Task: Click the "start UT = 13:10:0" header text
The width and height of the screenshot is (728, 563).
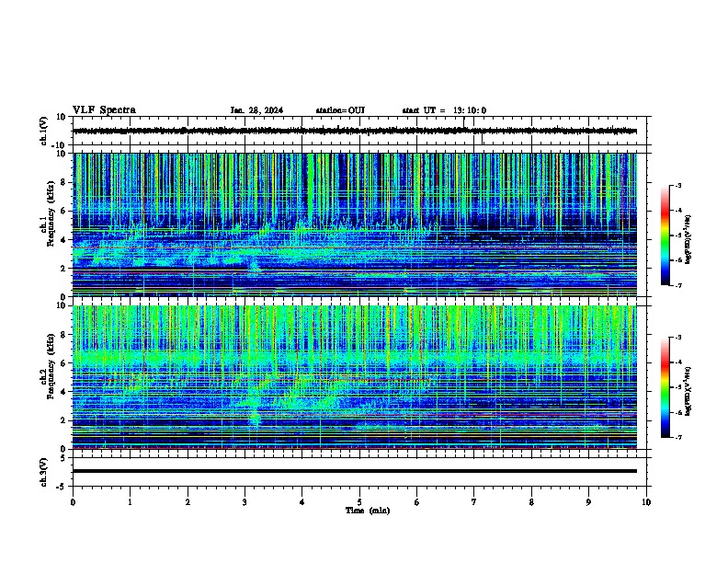Action: tap(444, 110)
